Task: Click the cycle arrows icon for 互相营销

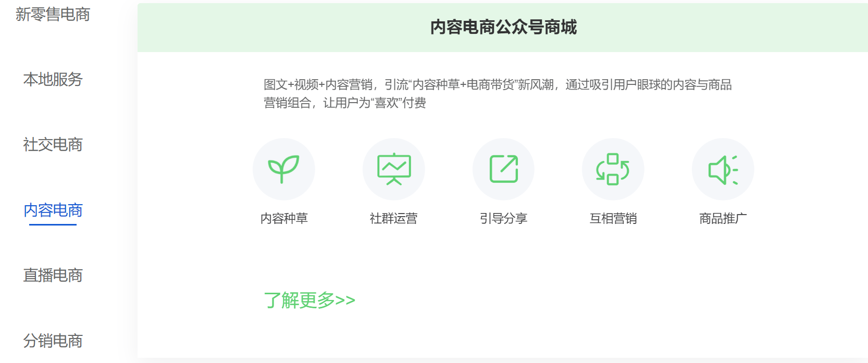Action: click(613, 169)
